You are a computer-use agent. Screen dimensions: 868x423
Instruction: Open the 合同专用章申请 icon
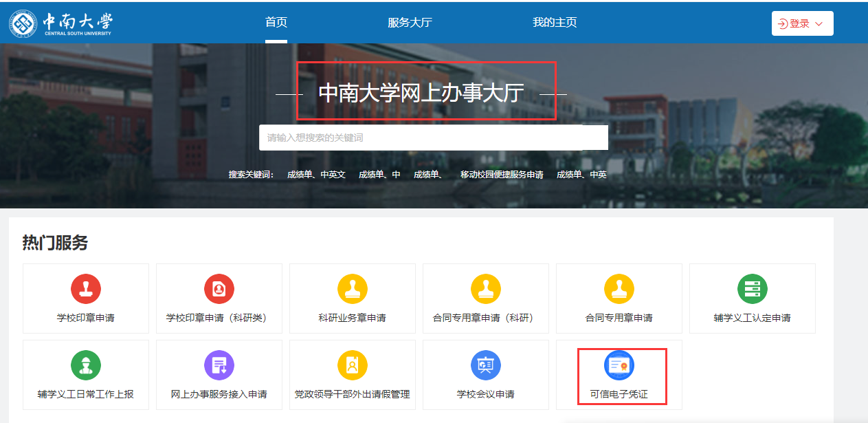619,288
